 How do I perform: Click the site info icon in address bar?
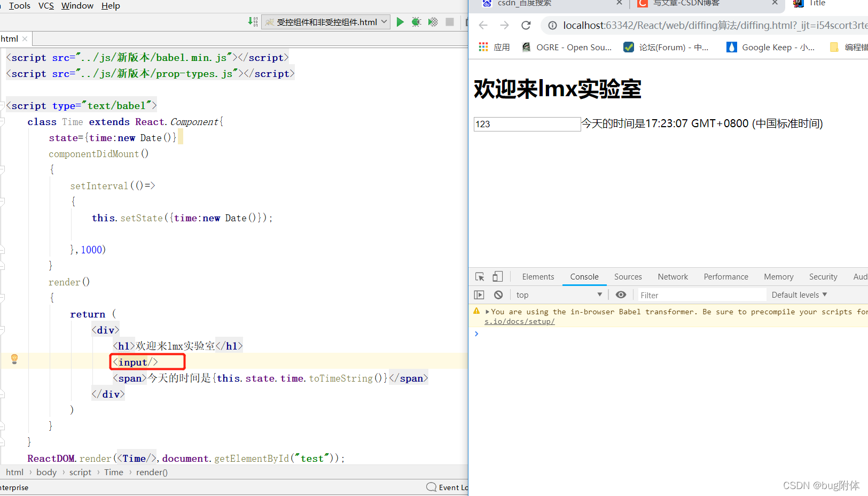[x=552, y=26]
